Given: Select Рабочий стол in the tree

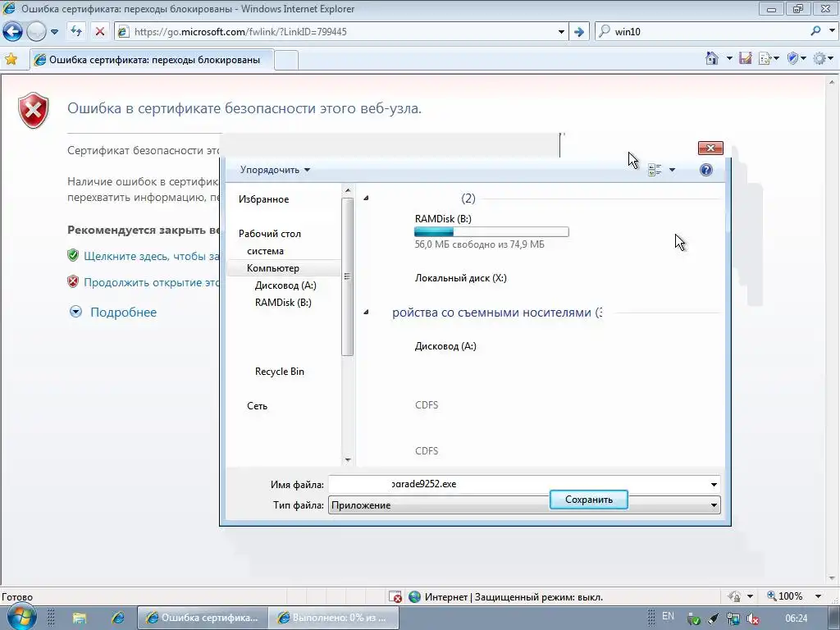Looking at the screenshot, I should point(269,234).
